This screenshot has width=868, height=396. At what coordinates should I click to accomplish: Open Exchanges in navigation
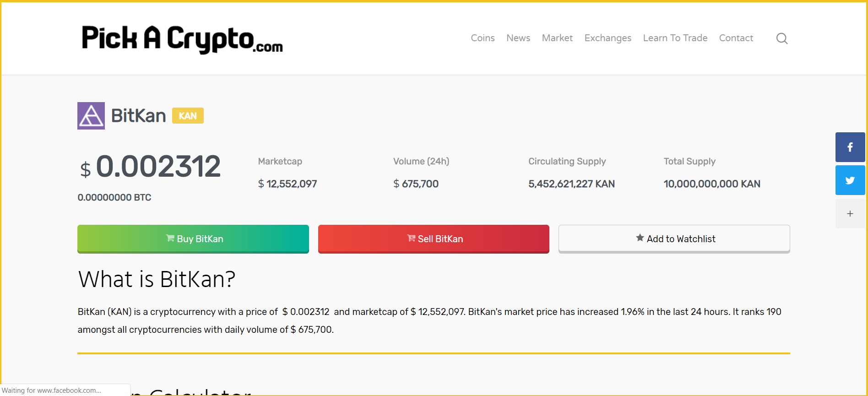pyautogui.click(x=608, y=38)
